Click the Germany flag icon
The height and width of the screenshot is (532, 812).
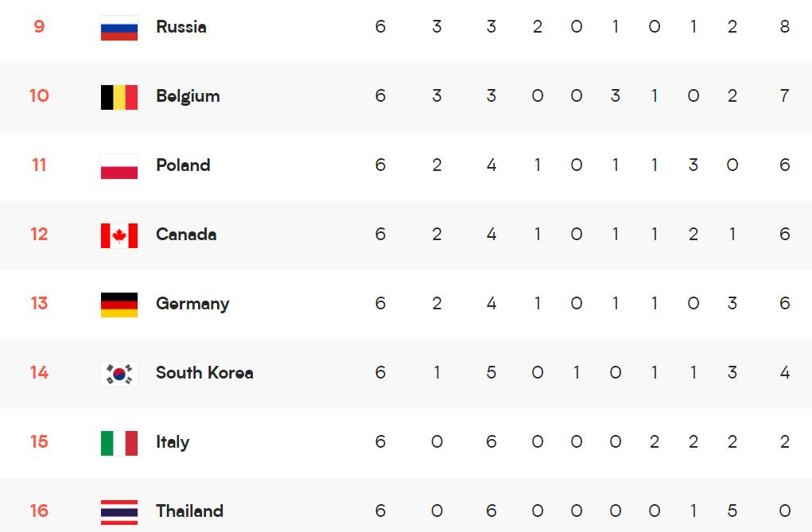coord(119,305)
